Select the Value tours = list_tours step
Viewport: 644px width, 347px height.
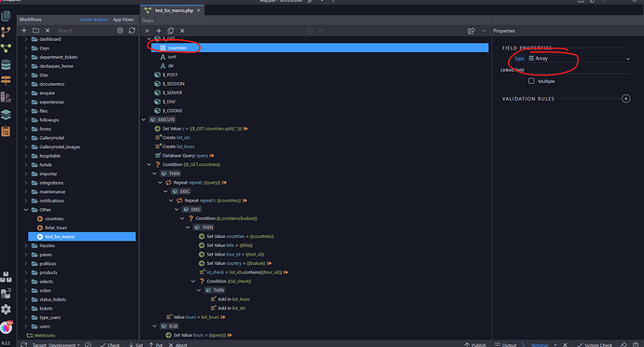(195, 317)
